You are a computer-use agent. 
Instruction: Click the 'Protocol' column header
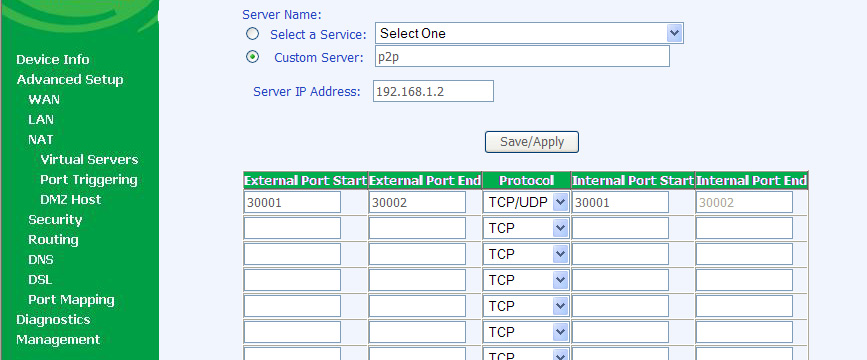526,180
